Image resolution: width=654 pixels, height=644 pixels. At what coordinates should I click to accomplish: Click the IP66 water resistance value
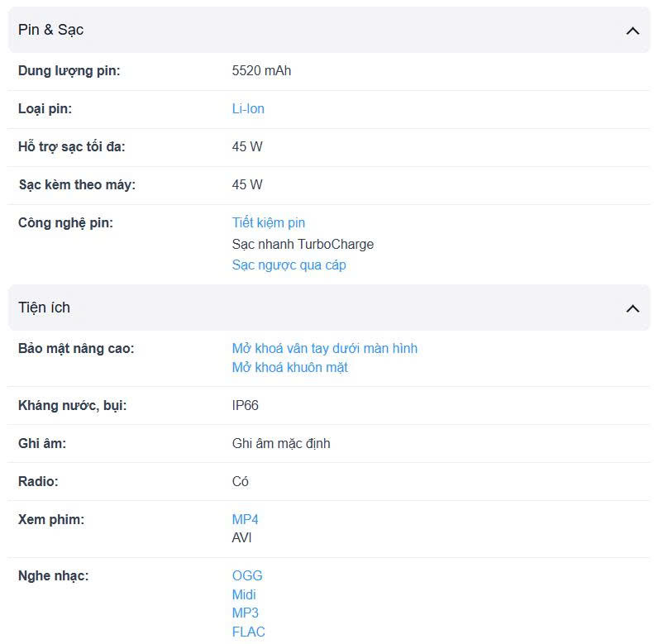pos(246,406)
